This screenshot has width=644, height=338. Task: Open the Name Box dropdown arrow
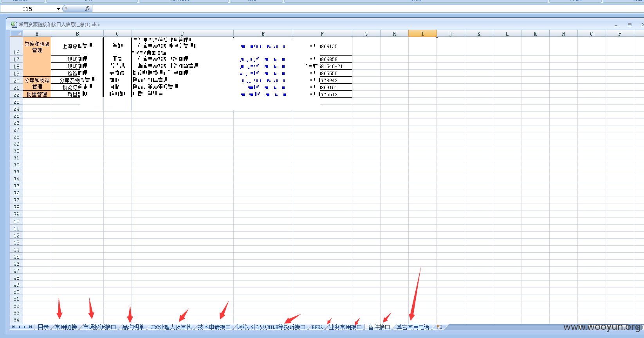click(x=58, y=9)
